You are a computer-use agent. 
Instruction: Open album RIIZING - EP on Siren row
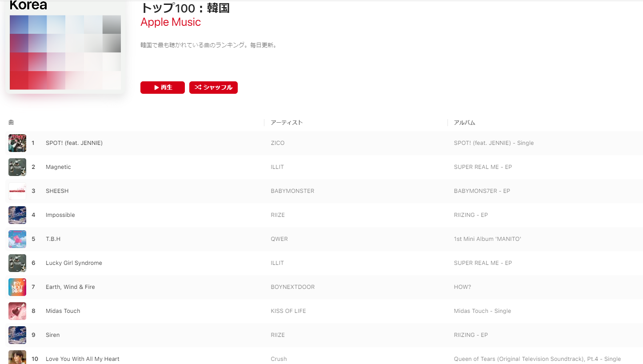click(471, 335)
